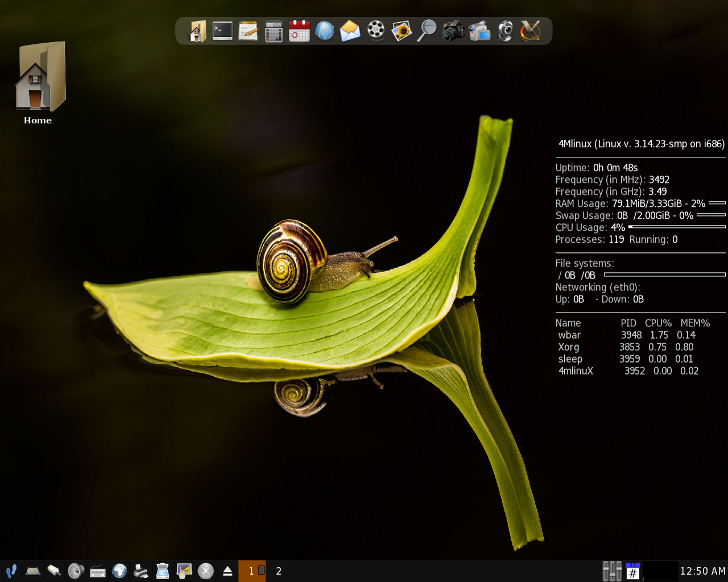Screen dimensions: 728x582
Task: Open the sunflower photo viewer icon
Action: pyautogui.click(x=402, y=31)
